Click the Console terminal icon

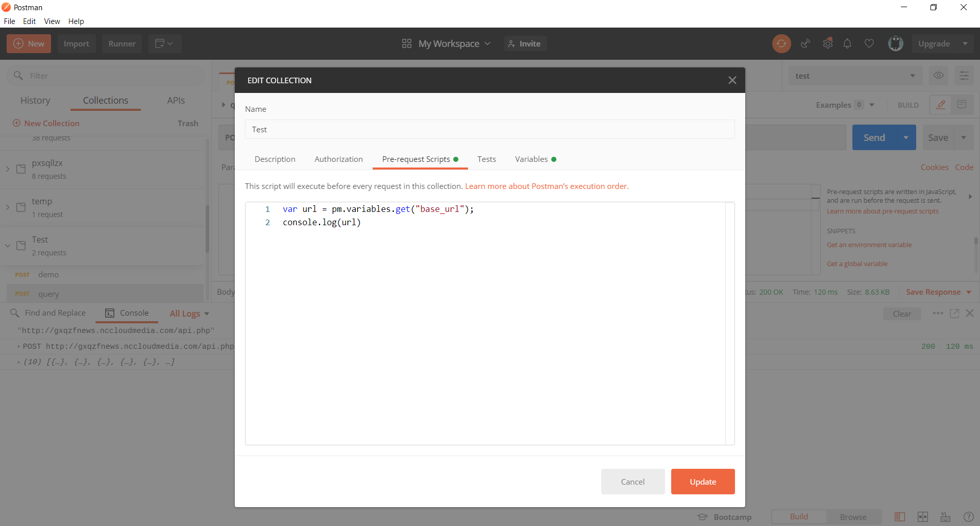click(x=110, y=313)
